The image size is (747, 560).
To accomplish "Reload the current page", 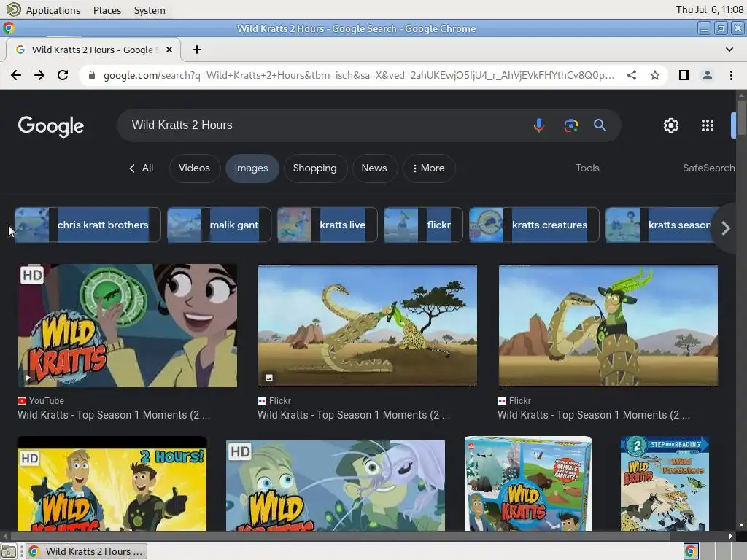I will (x=63, y=75).
